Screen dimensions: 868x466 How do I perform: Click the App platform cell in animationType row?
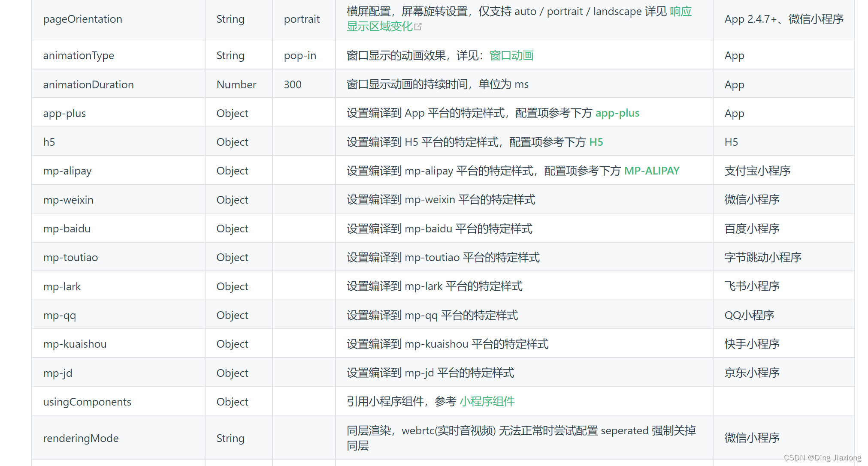tap(784, 56)
